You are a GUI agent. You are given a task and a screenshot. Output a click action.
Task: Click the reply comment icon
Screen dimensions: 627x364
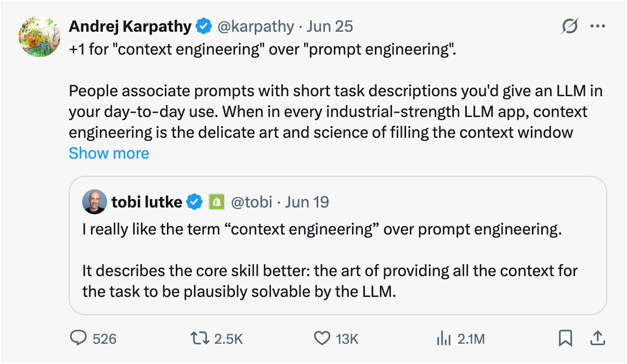[79, 339]
